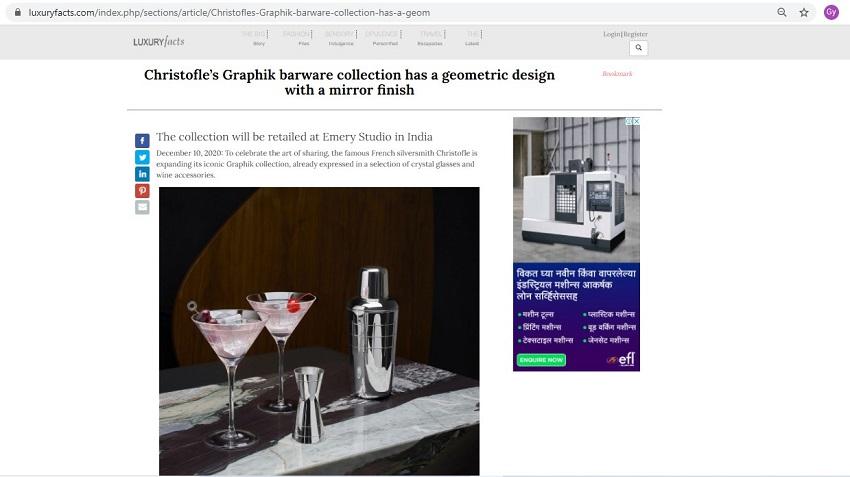Viewport: 850px width, 477px height.
Task: Open AdChoices info icon on ad
Action: (629, 121)
